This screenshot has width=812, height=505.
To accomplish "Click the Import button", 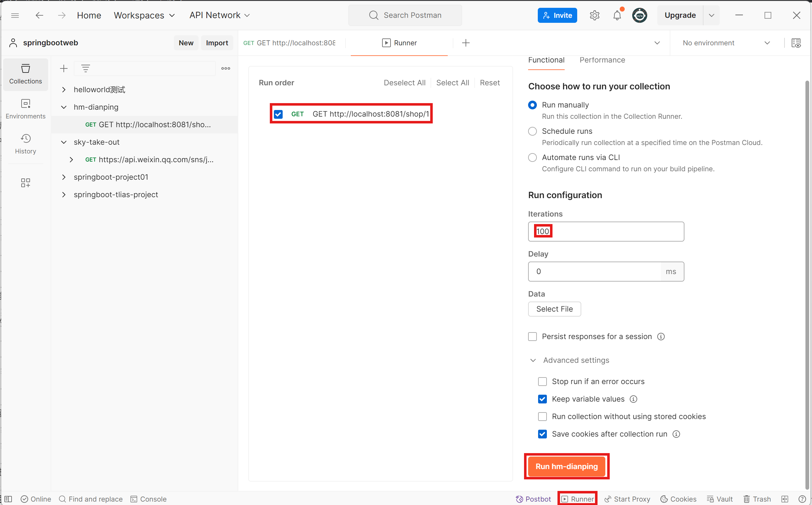I will tap(217, 43).
